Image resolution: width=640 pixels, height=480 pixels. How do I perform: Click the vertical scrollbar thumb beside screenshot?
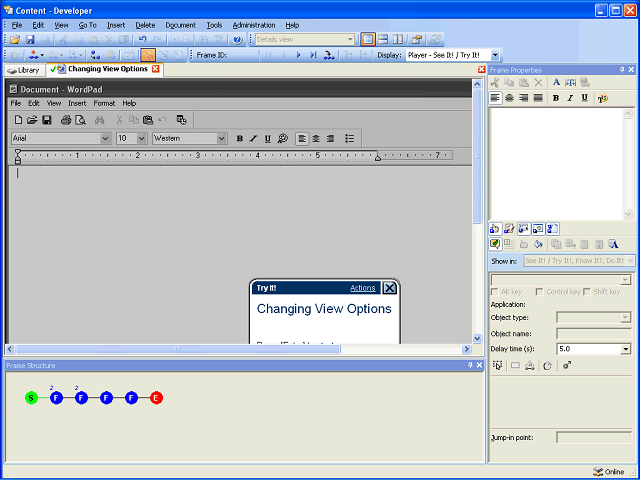coord(477,156)
